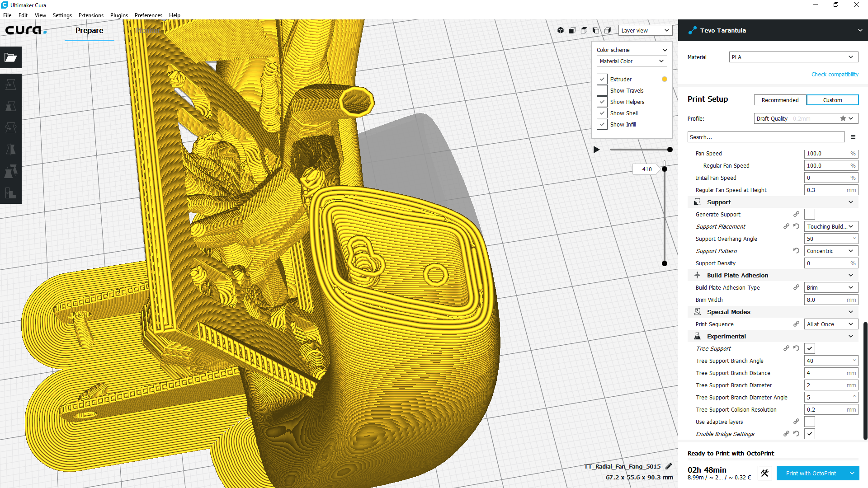Open Build Plate Adhesion Type dropdown
This screenshot has height=488, width=868.
pos(831,287)
